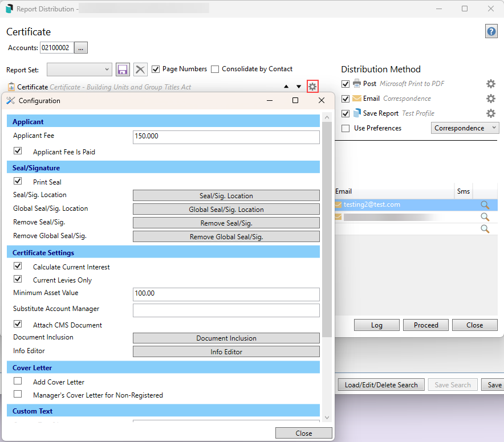
Task: Open the Post distribution settings gear
Action: [490, 84]
